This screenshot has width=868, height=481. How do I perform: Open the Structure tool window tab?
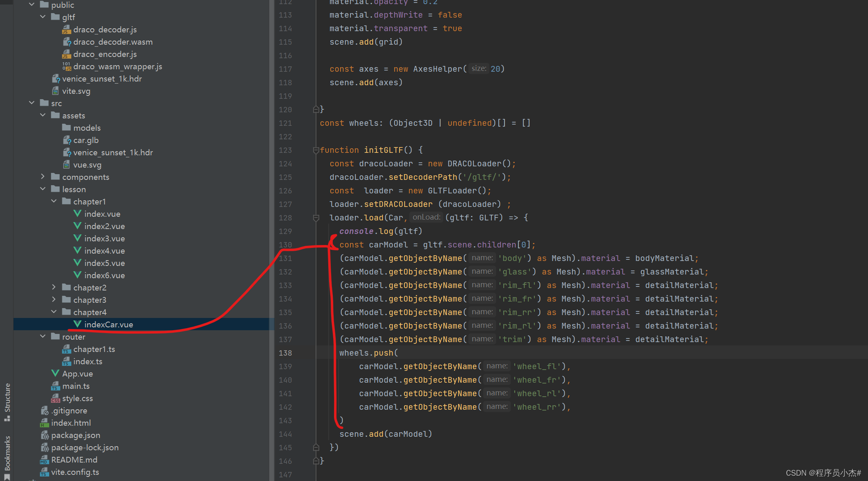click(x=7, y=402)
